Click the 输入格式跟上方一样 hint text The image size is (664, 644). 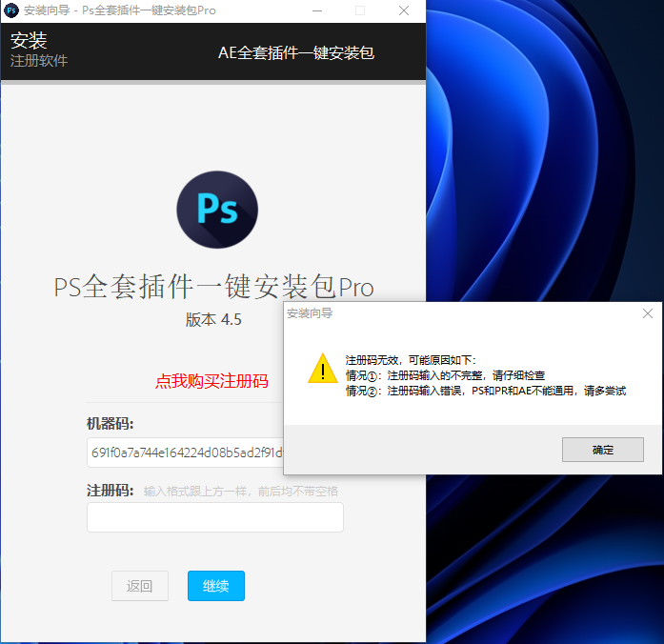point(240,492)
